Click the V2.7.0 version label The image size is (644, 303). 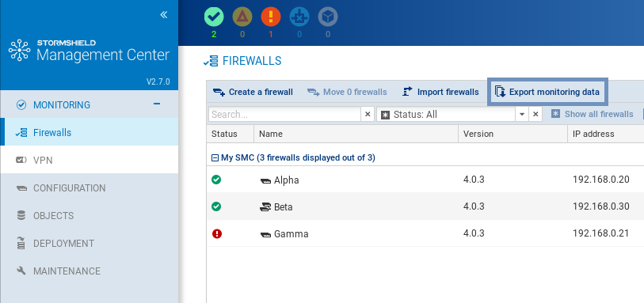tap(158, 81)
